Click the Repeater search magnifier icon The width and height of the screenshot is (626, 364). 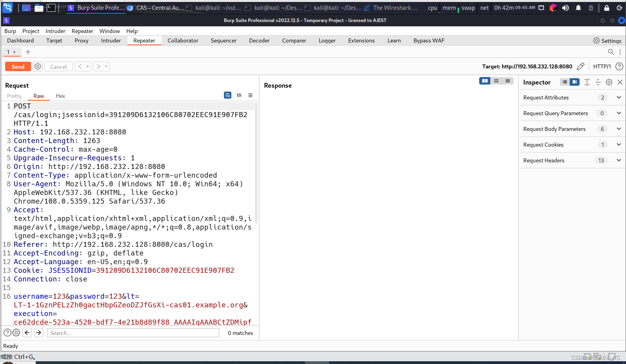[611, 52]
